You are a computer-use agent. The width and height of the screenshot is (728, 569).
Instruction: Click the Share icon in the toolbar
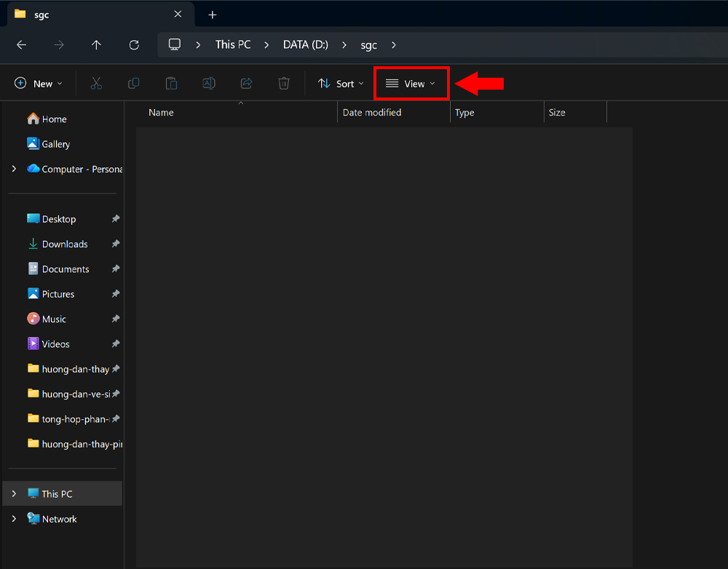point(246,83)
